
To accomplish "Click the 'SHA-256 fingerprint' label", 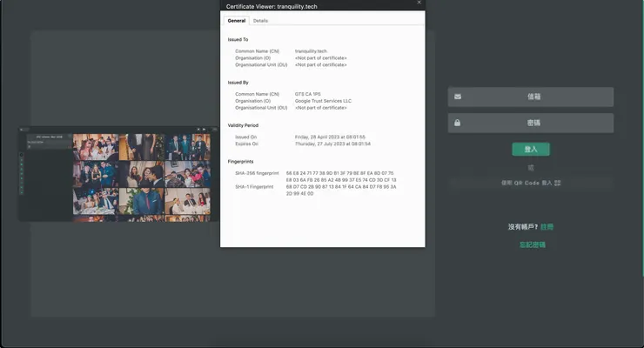I will point(257,173).
